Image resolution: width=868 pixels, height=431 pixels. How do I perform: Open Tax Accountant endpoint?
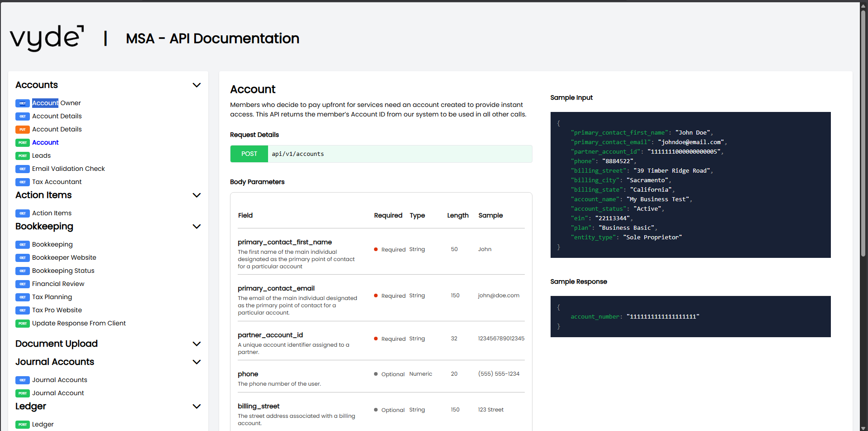[57, 182]
